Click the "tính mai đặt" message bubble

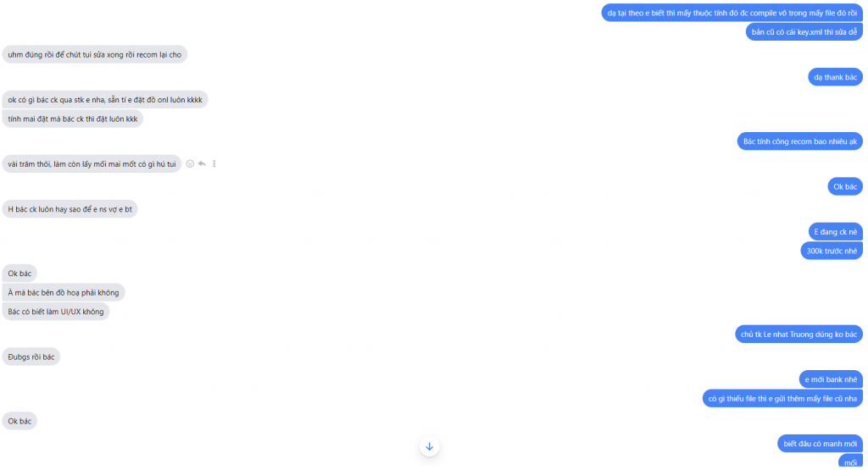pos(72,119)
